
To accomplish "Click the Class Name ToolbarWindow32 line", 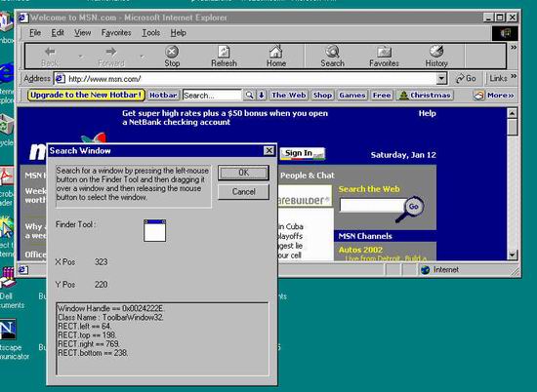I will click(110, 318).
